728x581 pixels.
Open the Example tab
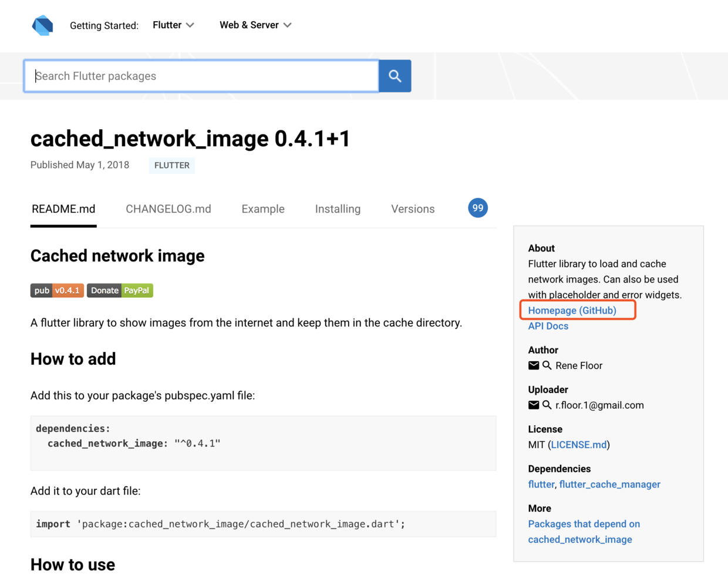tap(263, 209)
